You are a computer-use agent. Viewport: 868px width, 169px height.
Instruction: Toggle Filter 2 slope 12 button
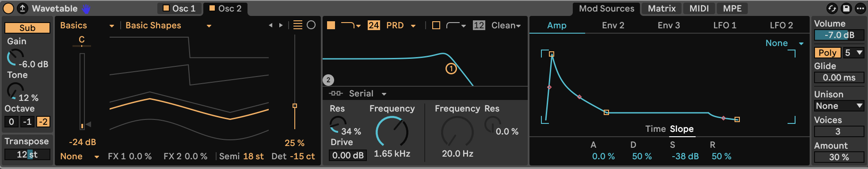479,25
